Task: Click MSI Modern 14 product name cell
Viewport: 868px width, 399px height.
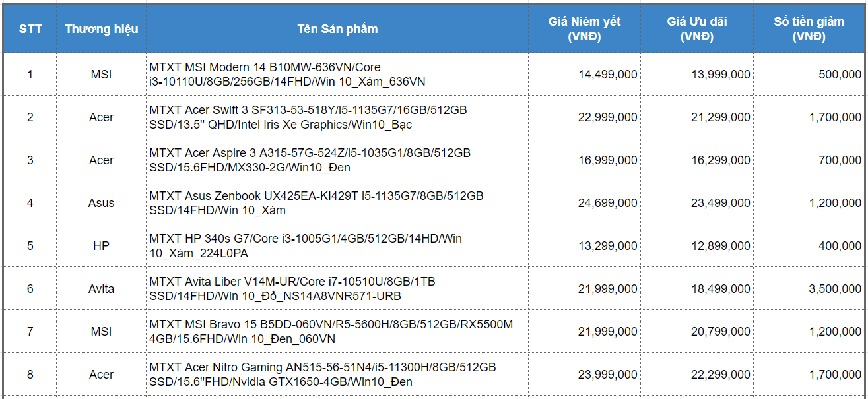Action: tap(337, 75)
